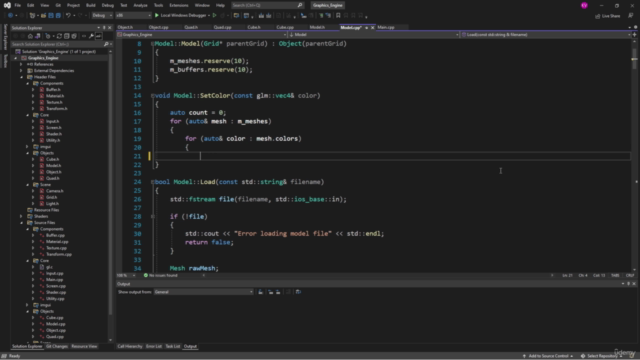The image size is (640, 360).
Task: Expand the Shaders folder node
Action: coord(21,216)
